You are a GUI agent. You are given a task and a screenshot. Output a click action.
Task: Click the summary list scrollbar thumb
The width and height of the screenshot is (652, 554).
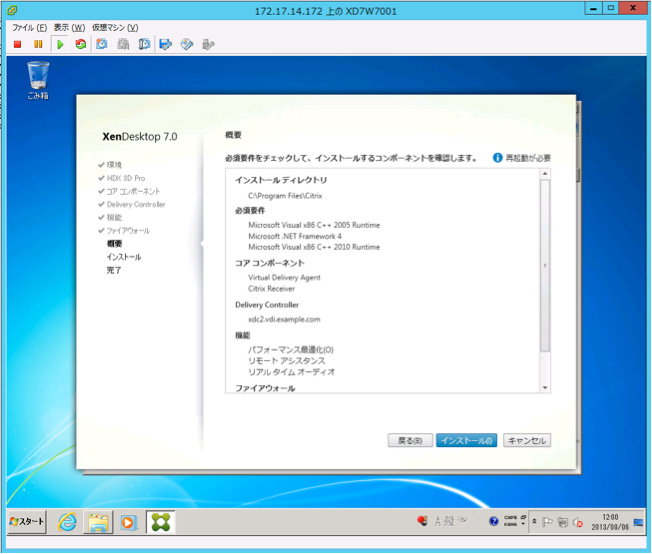(x=545, y=265)
